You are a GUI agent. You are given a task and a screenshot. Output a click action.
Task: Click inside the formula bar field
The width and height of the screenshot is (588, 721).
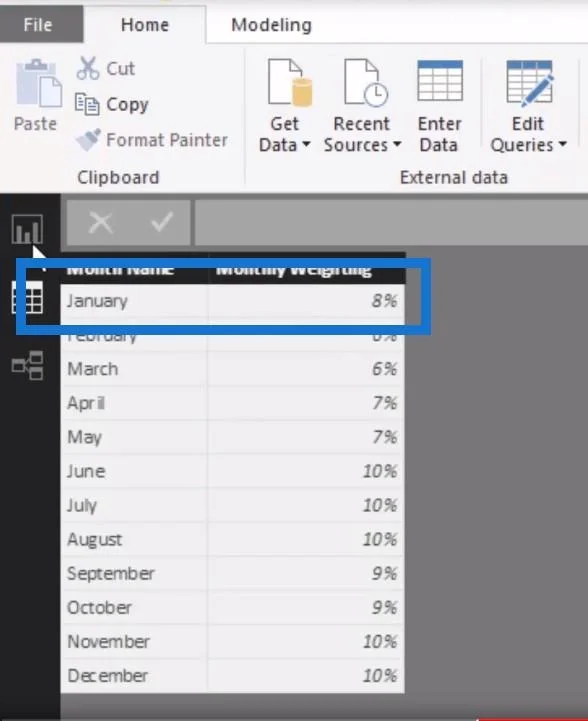pyautogui.click(x=391, y=223)
